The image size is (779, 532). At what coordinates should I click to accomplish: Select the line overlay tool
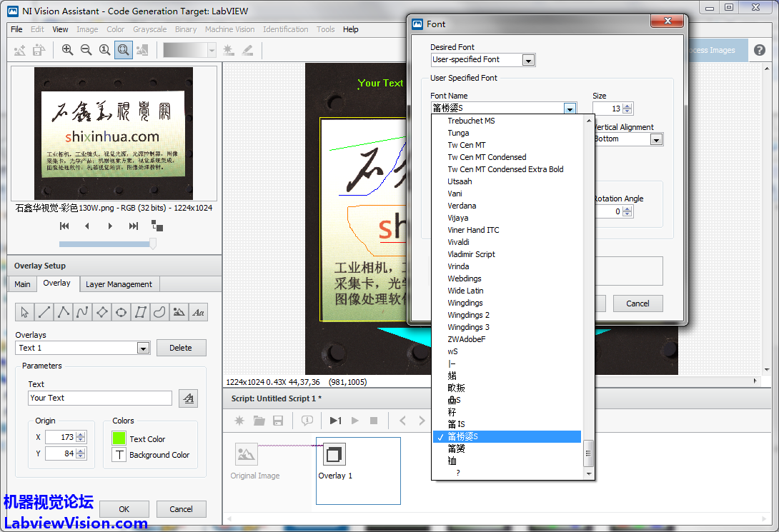44,312
